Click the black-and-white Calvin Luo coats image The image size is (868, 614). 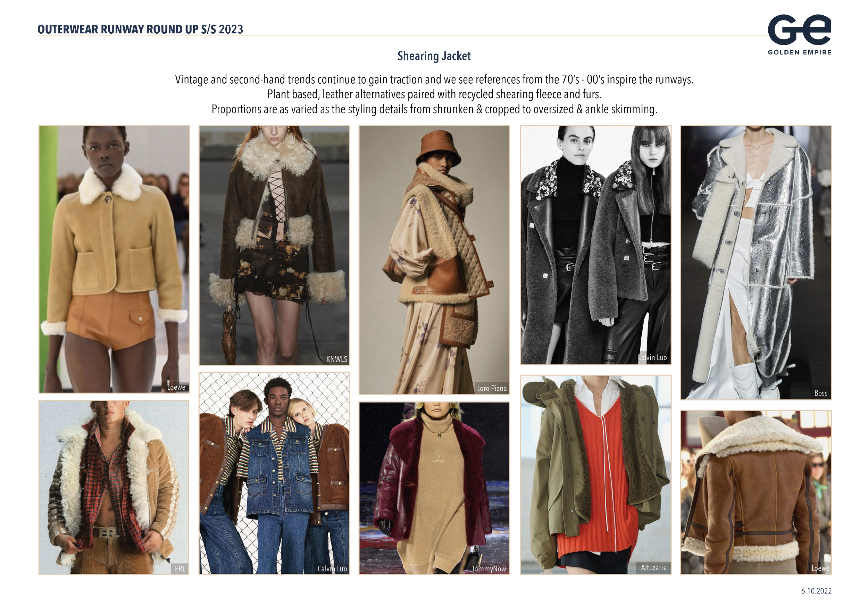(x=595, y=246)
